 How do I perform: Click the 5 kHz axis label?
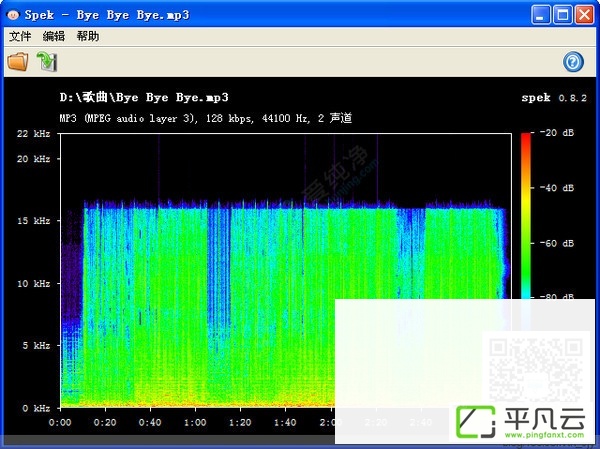click(36, 346)
